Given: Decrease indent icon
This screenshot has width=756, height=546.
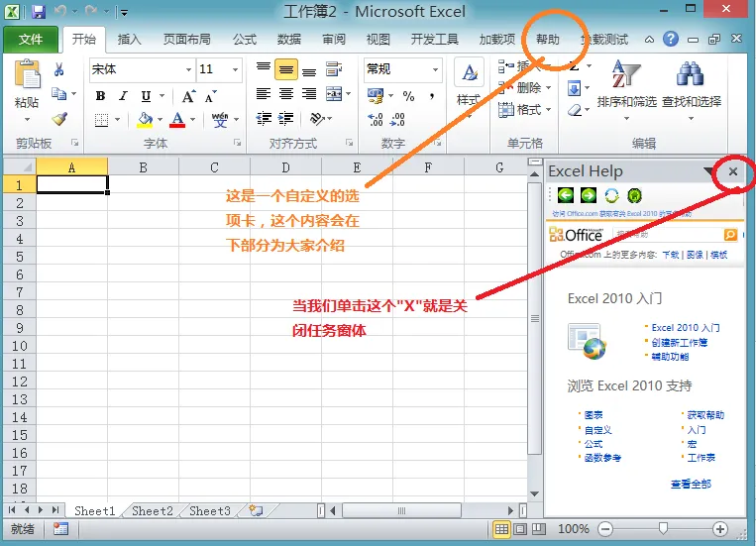Looking at the screenshot, I should [x=264, y=118].
